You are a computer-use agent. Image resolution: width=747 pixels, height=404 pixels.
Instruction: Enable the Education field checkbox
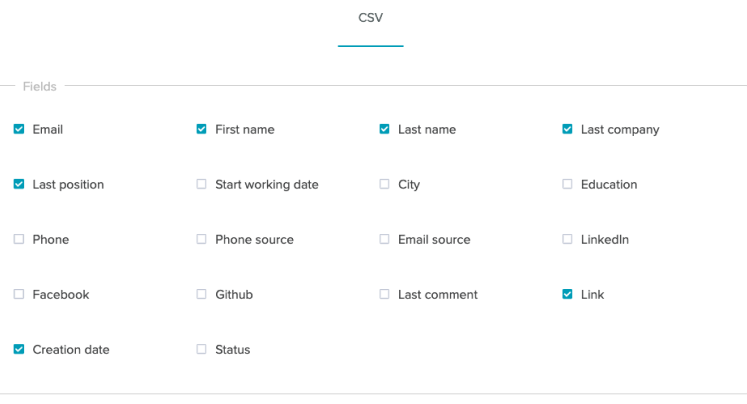567,184
